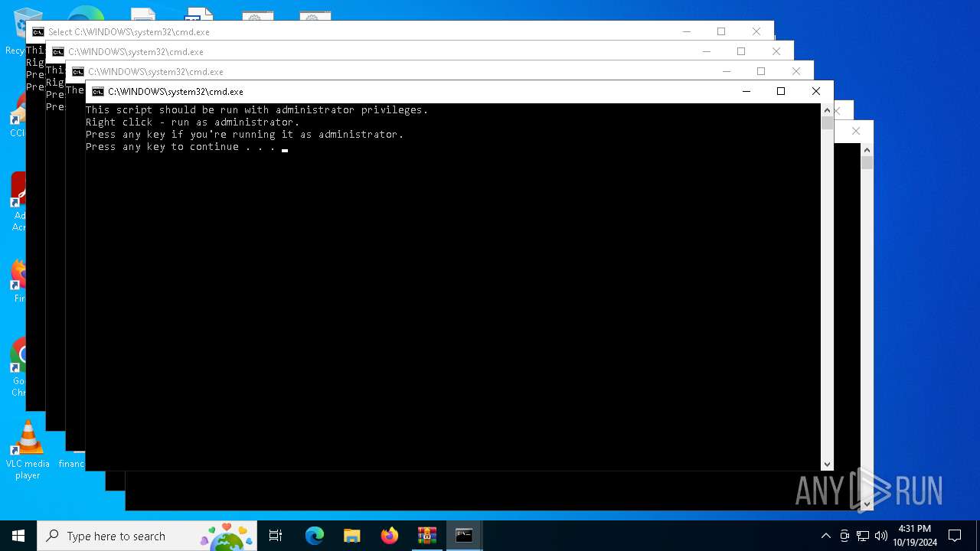Image resolution: width=980 pixels, height=551 pixels.
Task: Launch Firefox from the taskbar
Action: coord(390,536)
